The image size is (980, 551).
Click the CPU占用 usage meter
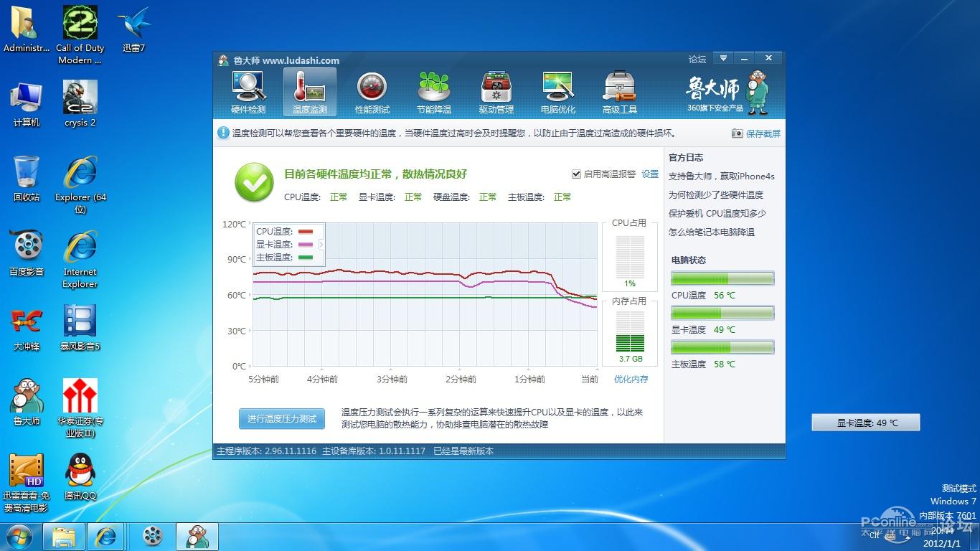click(x=629, y=257)
